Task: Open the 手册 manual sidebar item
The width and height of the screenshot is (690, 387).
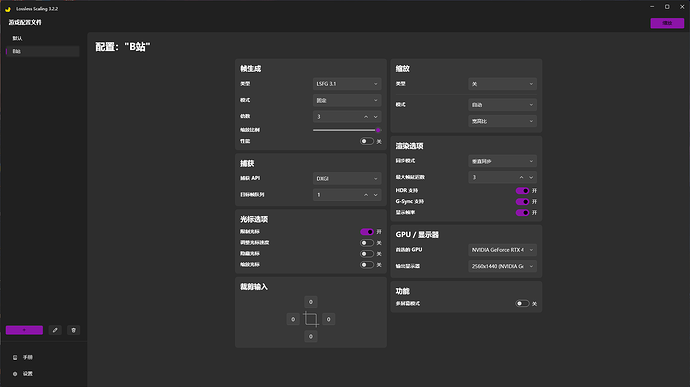Action: pyautogui.click(x=43, y=358)
